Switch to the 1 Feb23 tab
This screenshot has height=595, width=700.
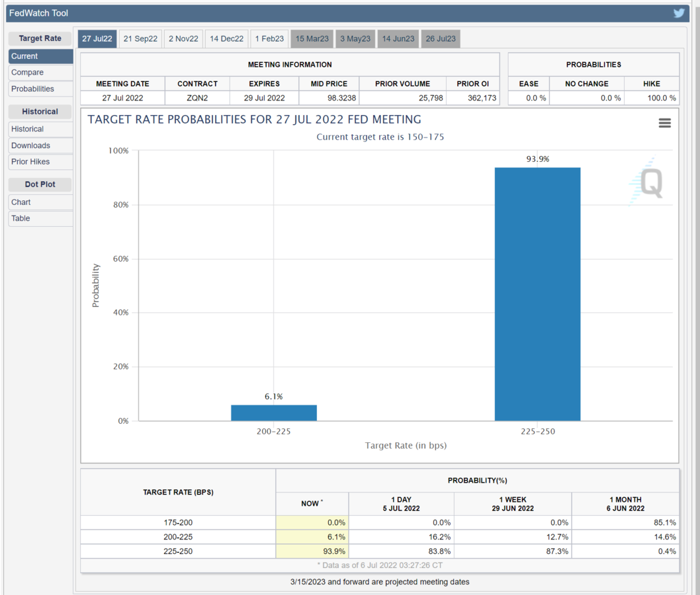tap(269, 39)
